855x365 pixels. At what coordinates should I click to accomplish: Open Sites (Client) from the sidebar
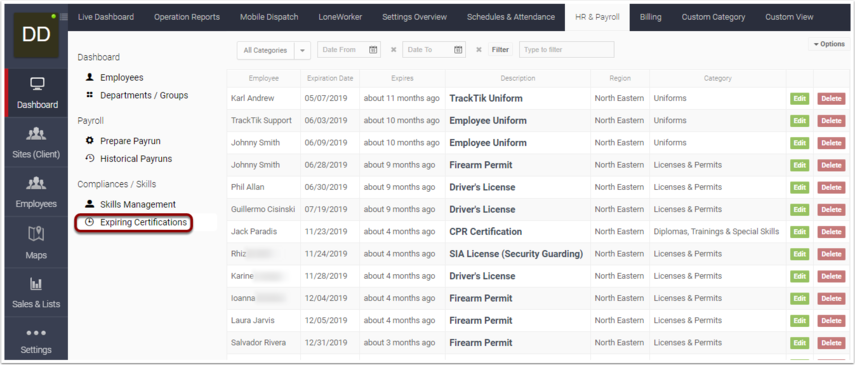click(x=36, y=142)
